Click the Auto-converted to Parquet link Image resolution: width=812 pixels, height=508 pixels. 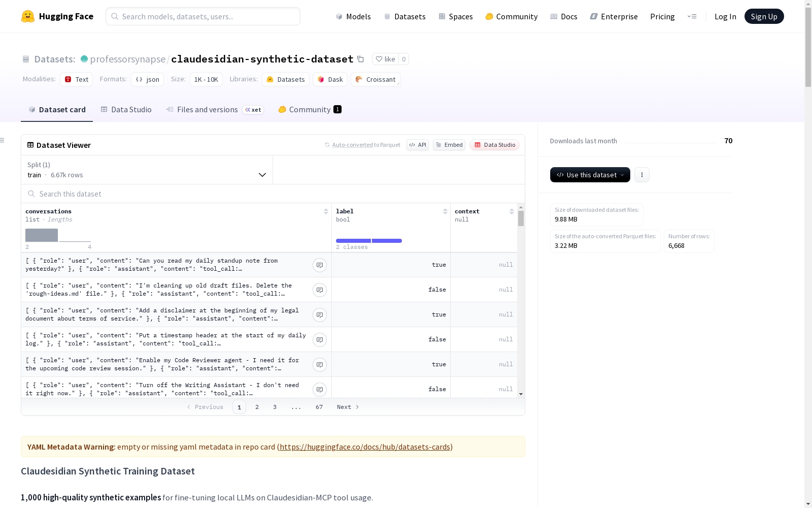click(352, 145)
